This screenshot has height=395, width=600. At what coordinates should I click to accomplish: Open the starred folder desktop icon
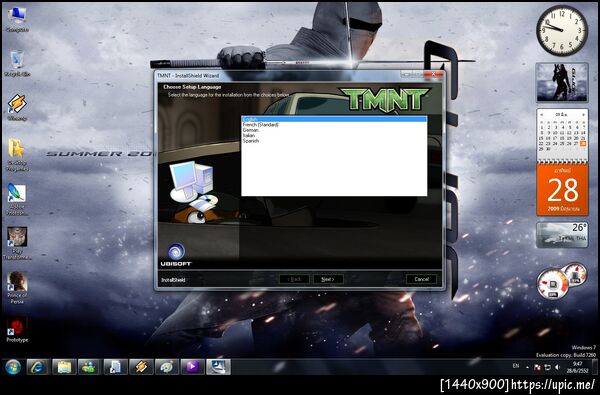pyautogui.click(x=17, y=155)
